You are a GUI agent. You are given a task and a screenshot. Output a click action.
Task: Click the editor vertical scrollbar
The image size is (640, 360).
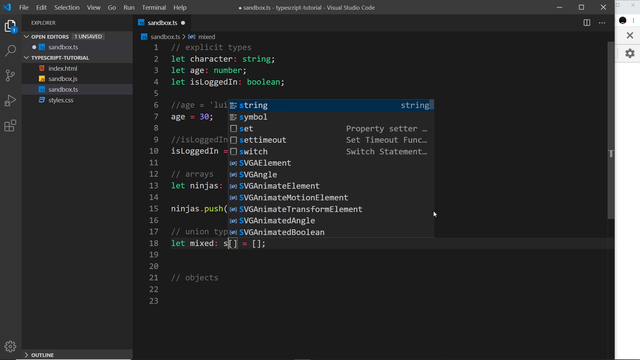611,131
